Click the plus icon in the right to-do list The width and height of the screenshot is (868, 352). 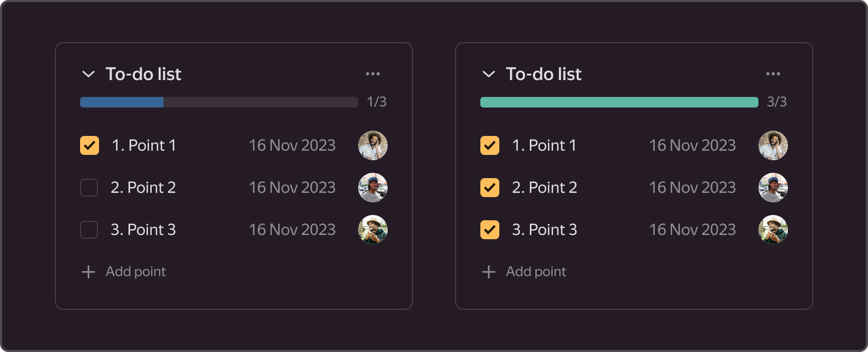coord(489,272)
